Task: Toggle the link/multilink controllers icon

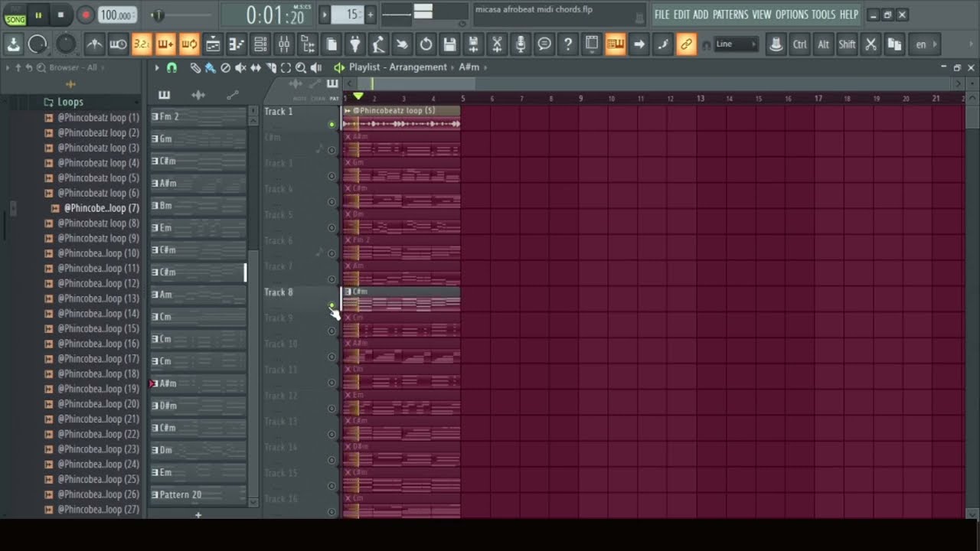Action: click(687, 44)
